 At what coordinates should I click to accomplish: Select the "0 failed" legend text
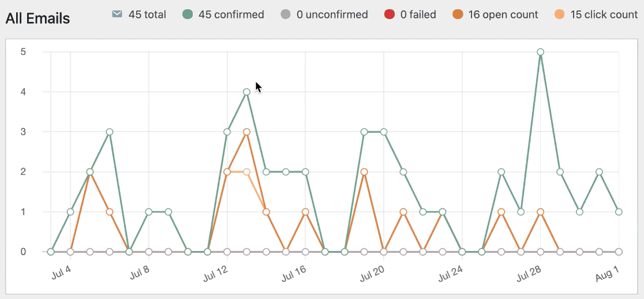[x=418, y=14]
